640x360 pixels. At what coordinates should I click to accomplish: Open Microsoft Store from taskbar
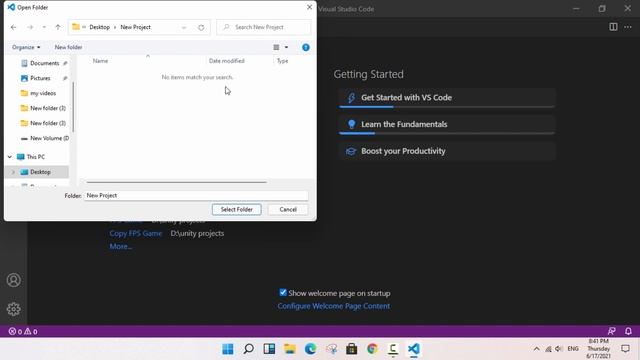pos(351,349)
